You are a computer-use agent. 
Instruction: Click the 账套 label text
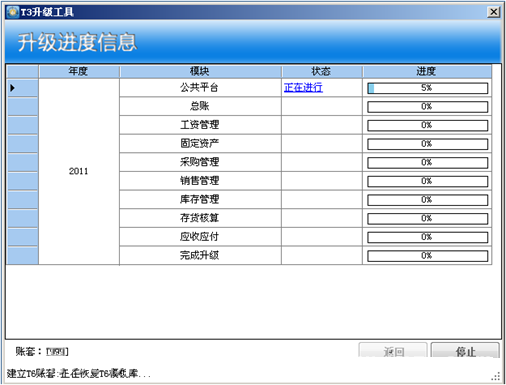(x=28, y=351)
